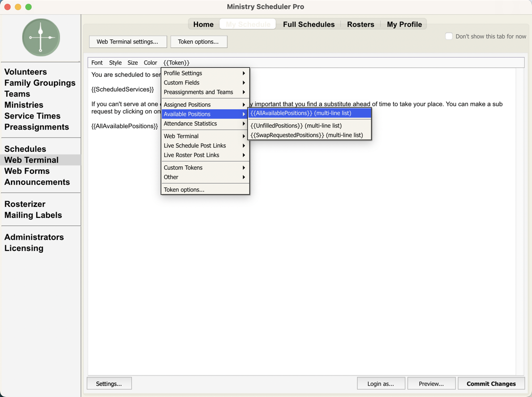Expand Live Roster Post Links submenu
Image resolution: width=532 pixels, height=397 pixels.
[205, 155]
